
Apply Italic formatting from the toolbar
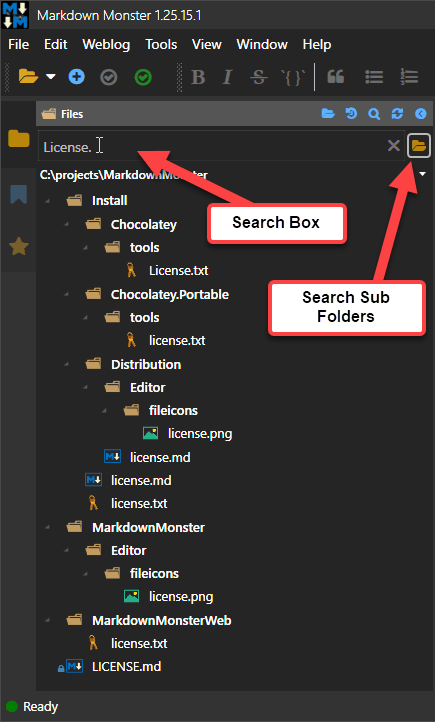tap(227, 77)
